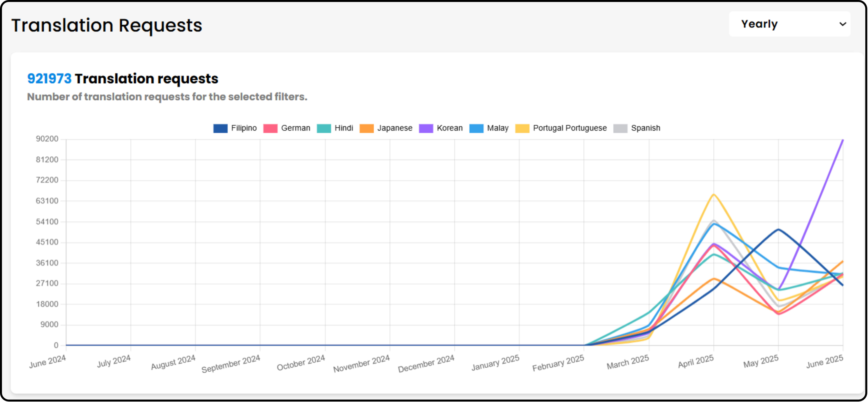
Task: Hide the Hindi series via its legend label
Action: [344, 128]
